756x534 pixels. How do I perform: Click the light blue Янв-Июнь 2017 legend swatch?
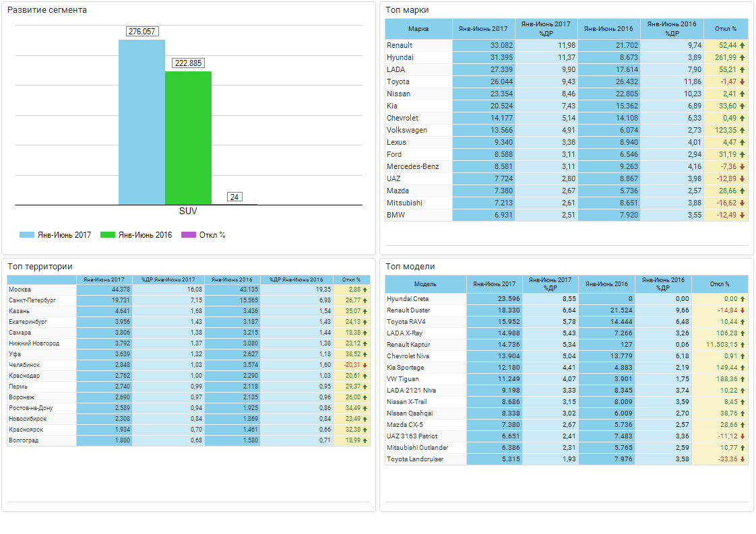(x=26, y=235)
